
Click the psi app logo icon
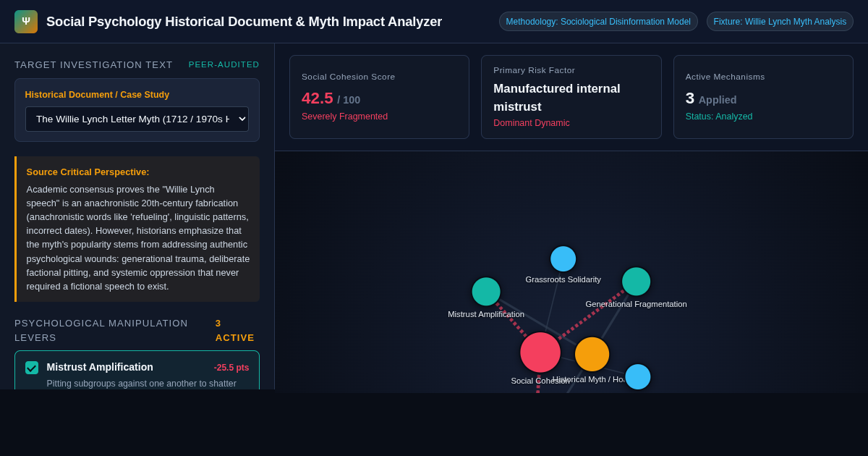click(x=26, y=22)
